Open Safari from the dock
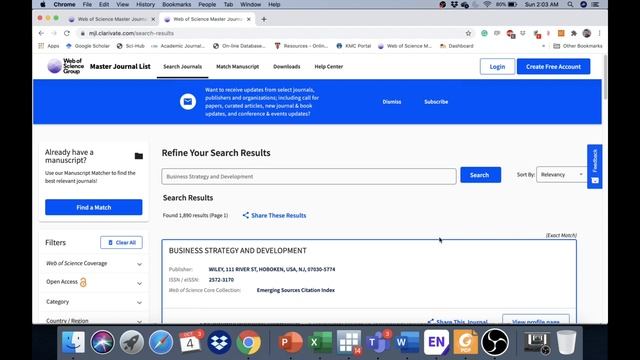The height and width of the screenshot is (360, 640). pyautogui.click(x=161, y=342)
